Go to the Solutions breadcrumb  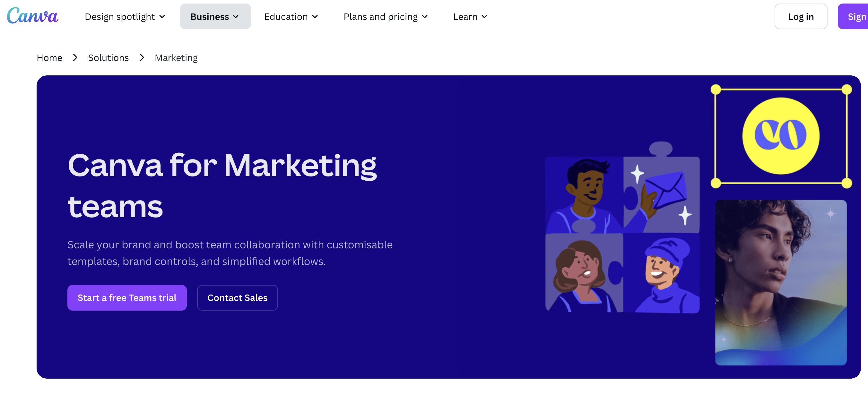[x=108, y=58]
